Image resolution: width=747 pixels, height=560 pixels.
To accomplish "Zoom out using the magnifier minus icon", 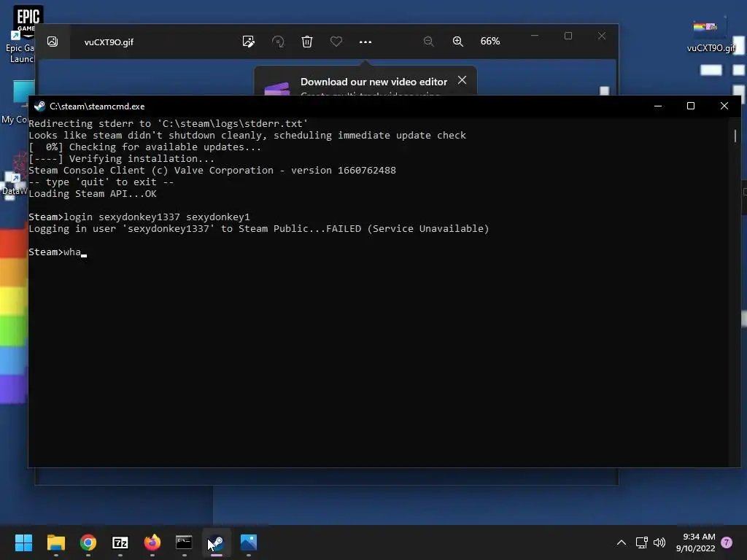I will pos(428,42).
